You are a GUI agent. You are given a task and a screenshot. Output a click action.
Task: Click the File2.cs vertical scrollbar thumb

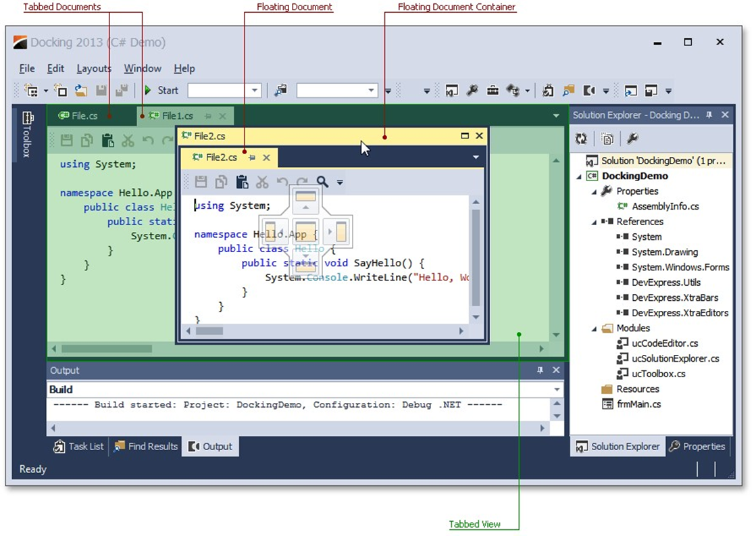[476, 257]
